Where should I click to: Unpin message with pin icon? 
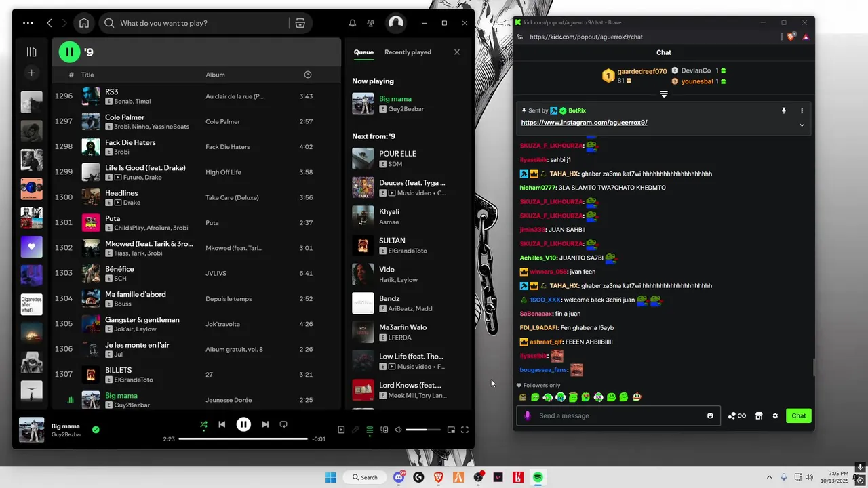click(783, 110)
